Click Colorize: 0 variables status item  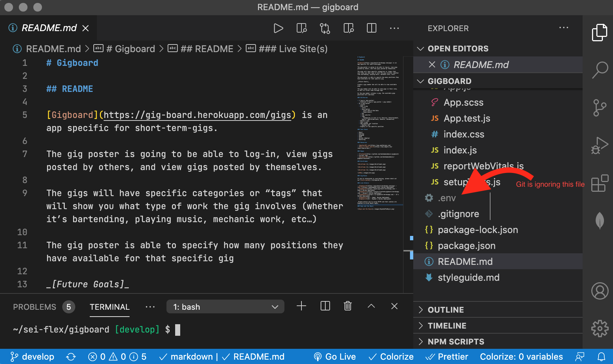tap(521, 357)
